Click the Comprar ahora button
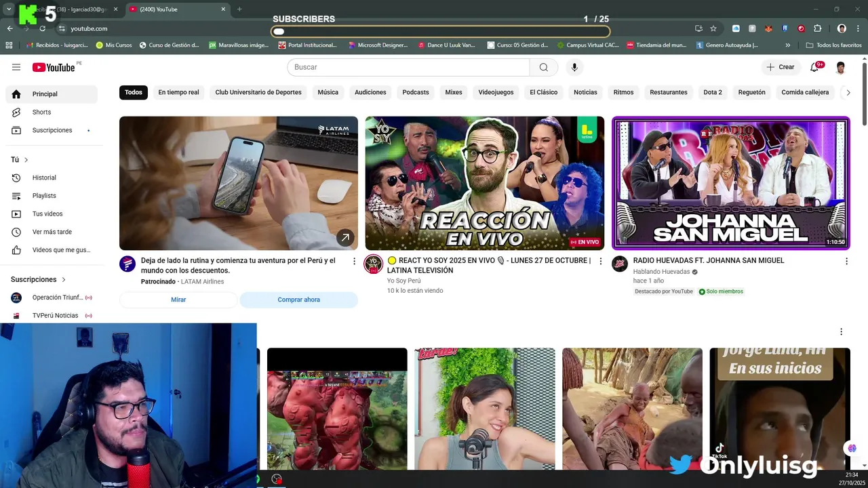The height and width of the screenshot is (488, 868). pyautogui.click(x=298, y=300)
